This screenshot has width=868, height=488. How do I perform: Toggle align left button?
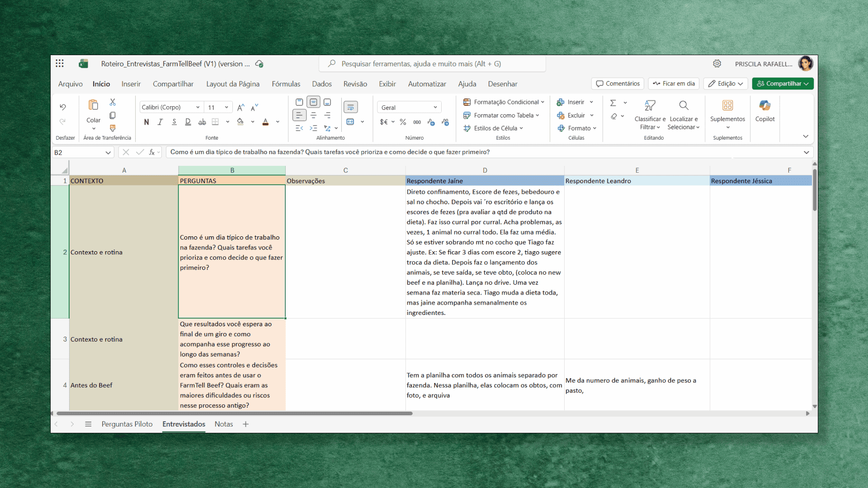coord(299,115)
